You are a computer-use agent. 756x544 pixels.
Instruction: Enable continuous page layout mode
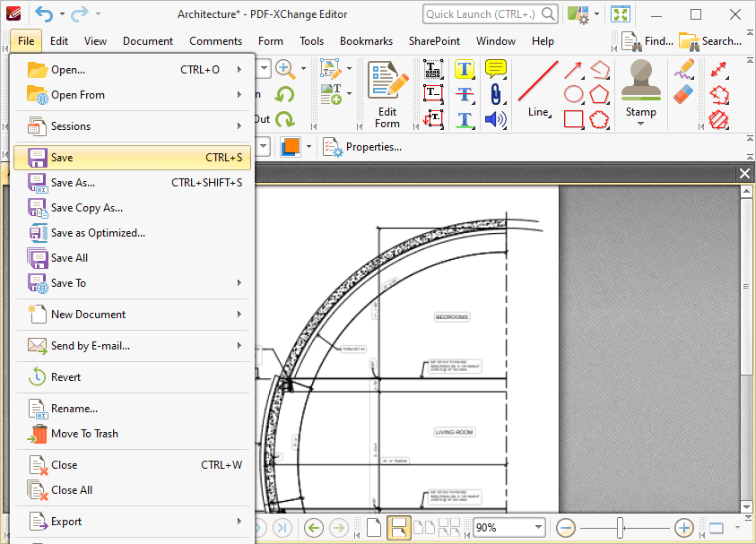point(399,528)
